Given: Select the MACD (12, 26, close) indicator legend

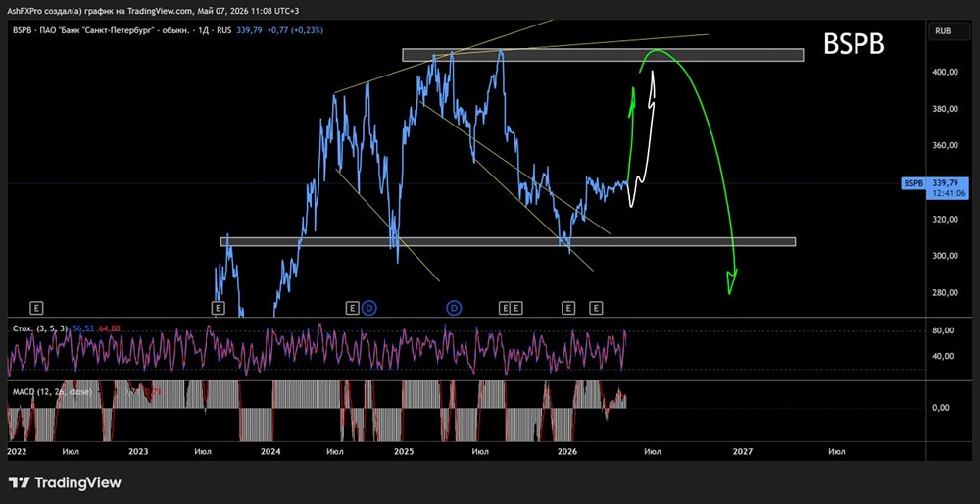Looking at the screenshot, I should point(52,392).
